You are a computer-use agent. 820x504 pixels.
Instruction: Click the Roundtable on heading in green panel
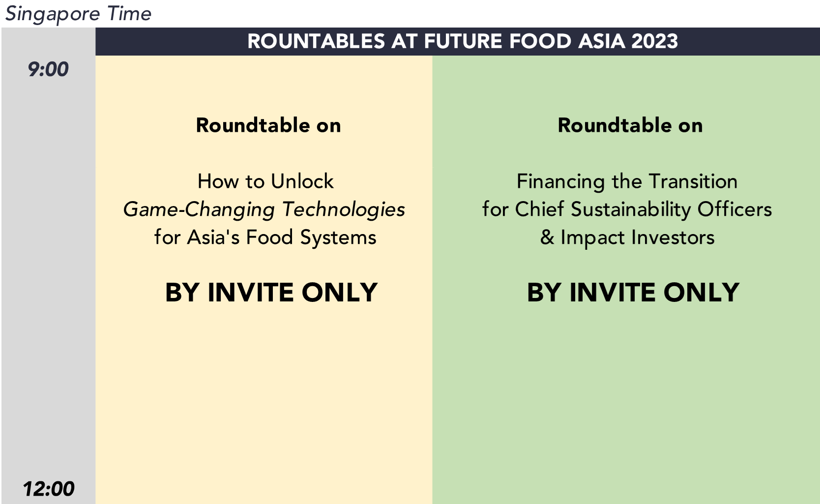point(630,125)
